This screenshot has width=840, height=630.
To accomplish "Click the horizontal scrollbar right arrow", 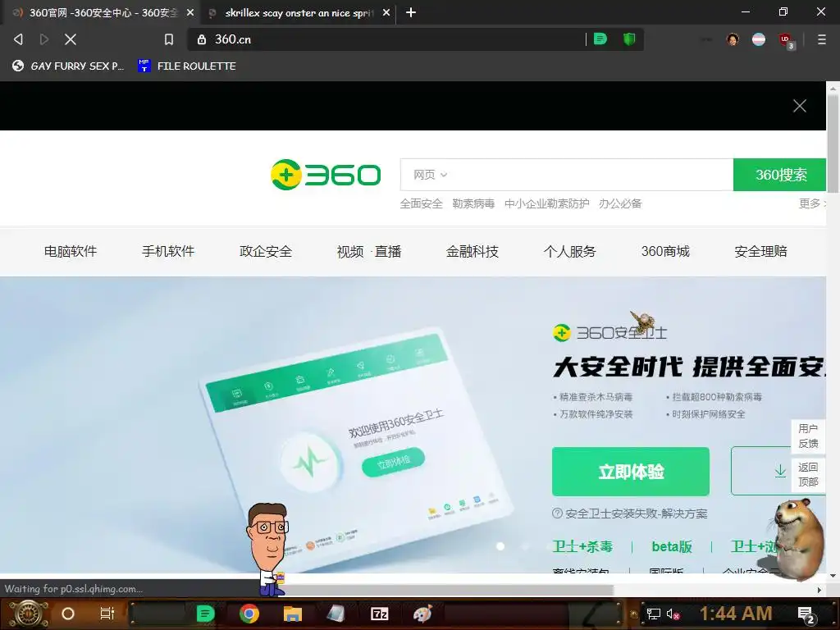I will (819, 590).
